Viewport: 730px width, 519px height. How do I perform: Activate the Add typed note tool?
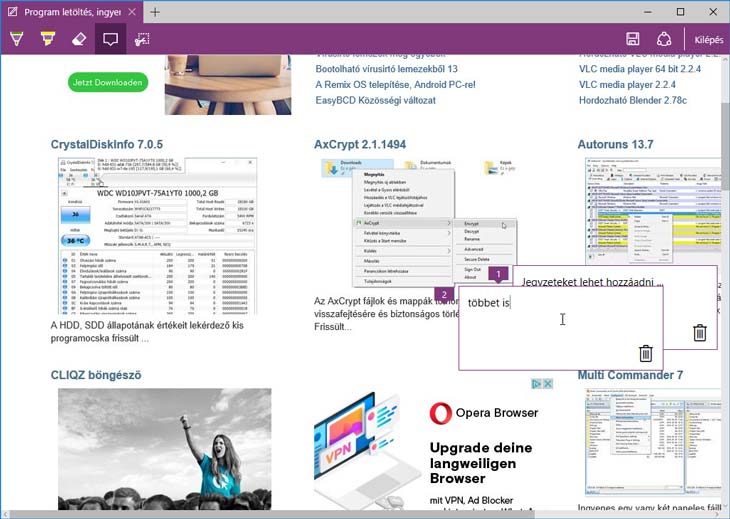[111, 39]
